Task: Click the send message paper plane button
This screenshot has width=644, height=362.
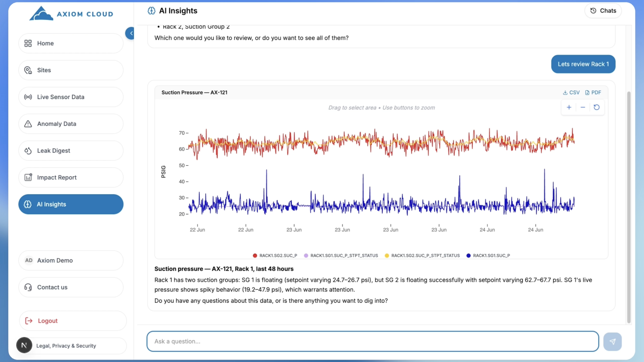Action: tap(613, 342)
